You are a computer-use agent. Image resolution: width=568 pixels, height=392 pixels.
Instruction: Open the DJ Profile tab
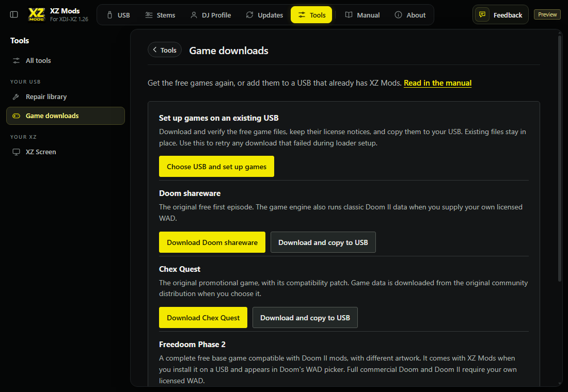[x=211, y=15]
